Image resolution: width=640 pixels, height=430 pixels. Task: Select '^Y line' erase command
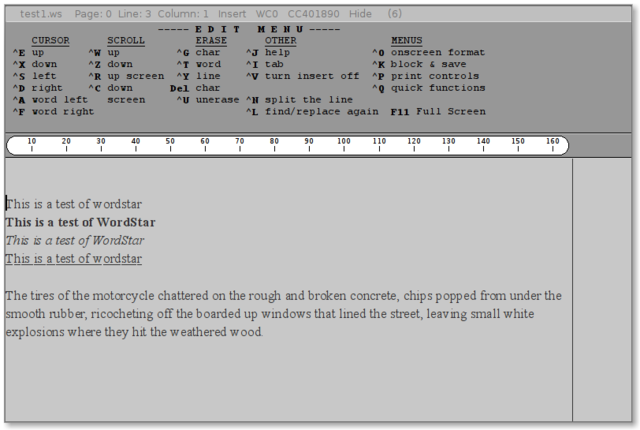(x=198, y=76)
